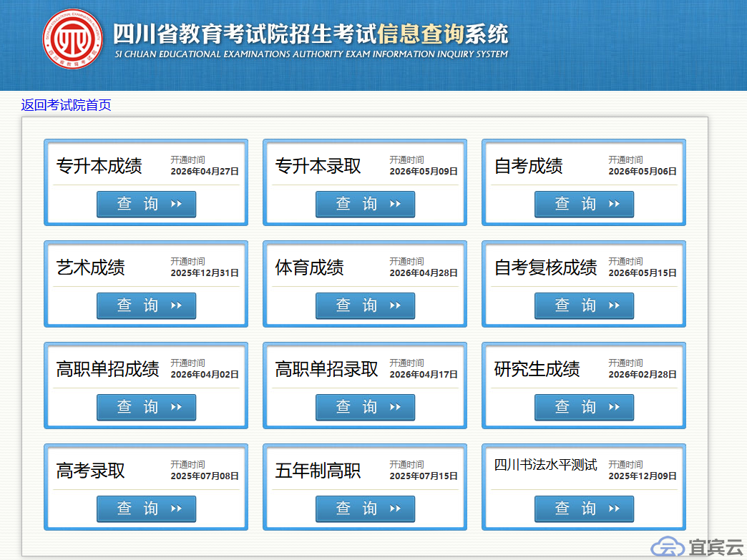The width and height of the screenshot is (747, 560).
Task: Select the 艺术成绩 title text
Action: click(x=91, y=267)
